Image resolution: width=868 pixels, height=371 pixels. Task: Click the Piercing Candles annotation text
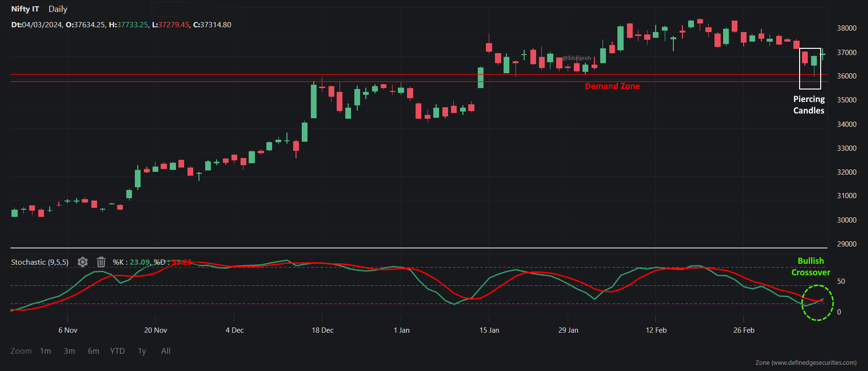pos(809,105)
